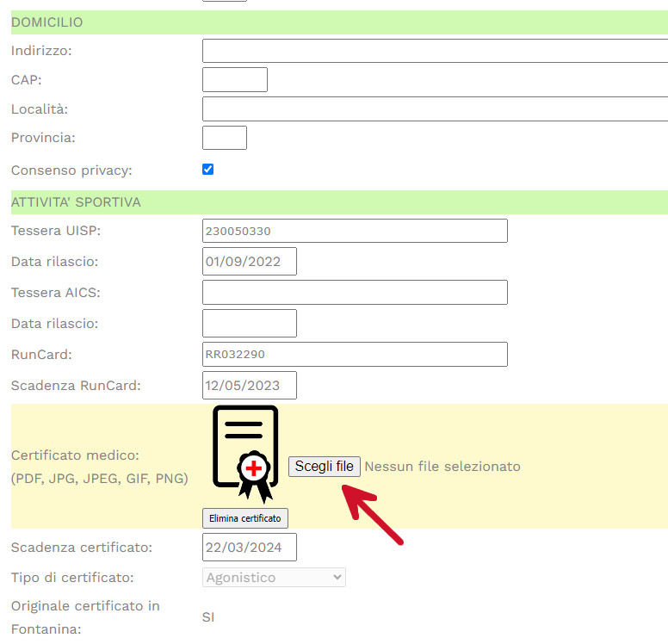Image resolution: width=668 pixels, height=644 pixels.
Task: Edit the Tessera UISP number field
Action: click(355, 231)
